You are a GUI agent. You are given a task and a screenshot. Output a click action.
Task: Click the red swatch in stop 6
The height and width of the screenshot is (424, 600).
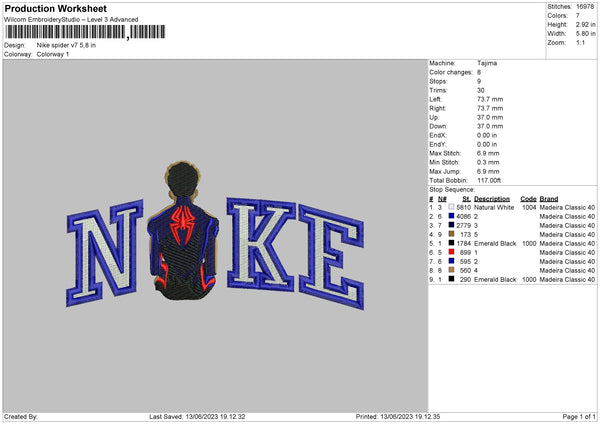point(452,252)
